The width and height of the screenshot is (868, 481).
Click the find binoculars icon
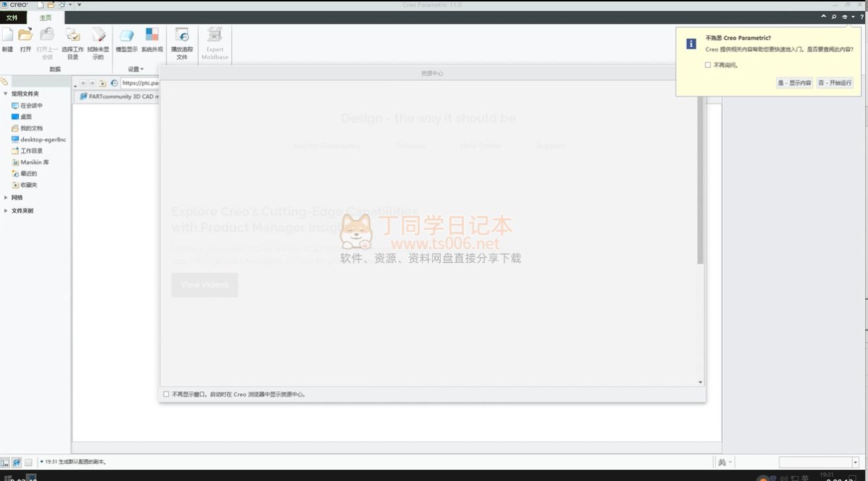(722, 462)
